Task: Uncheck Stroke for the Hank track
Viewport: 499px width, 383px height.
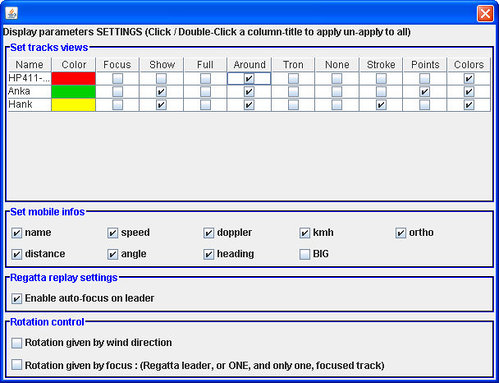Action: (381, 105)
